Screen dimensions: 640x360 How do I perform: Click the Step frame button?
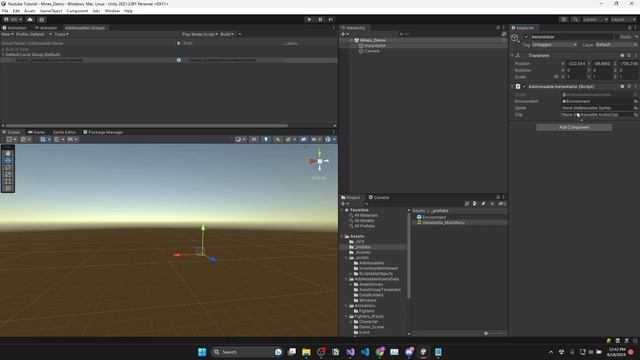(x=331, y=19)
